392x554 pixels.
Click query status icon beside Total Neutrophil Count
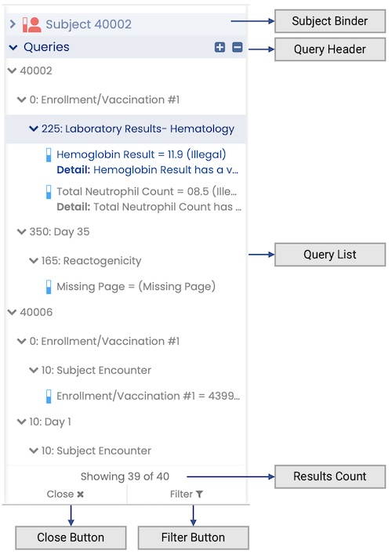pos(49,192)
